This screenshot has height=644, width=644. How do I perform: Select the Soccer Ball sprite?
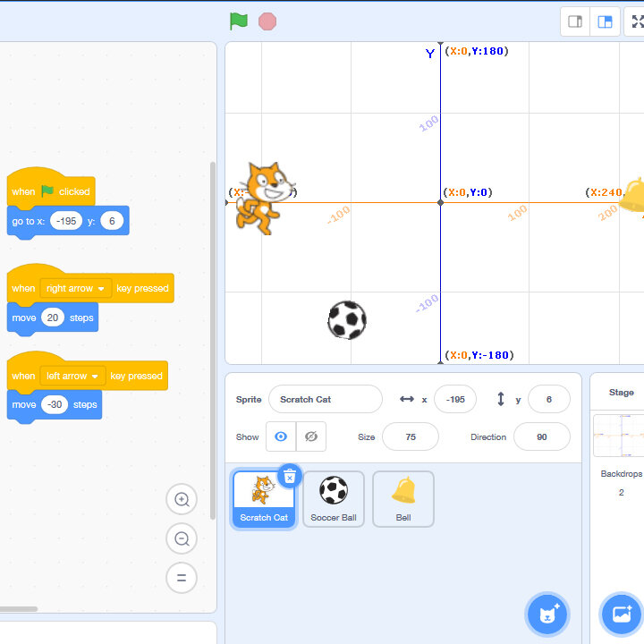click(x=334, y=499)
